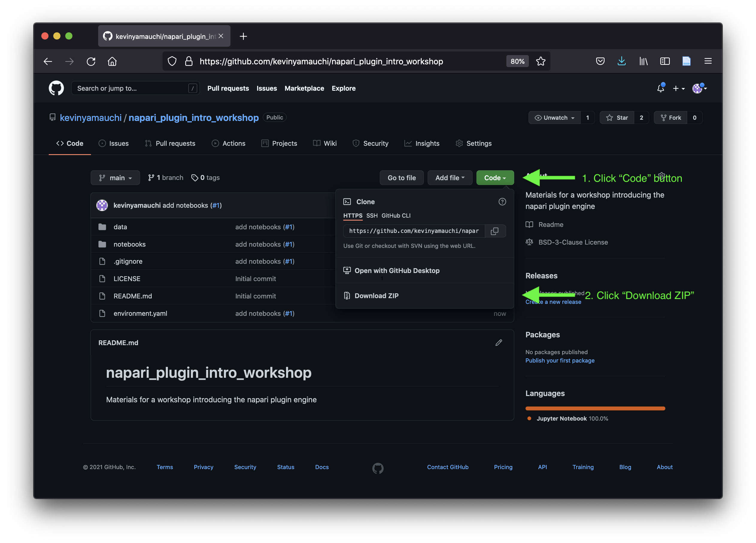Click the README edit pencil icon
Viewport: 756px width, 543px height.
point(499,343)
